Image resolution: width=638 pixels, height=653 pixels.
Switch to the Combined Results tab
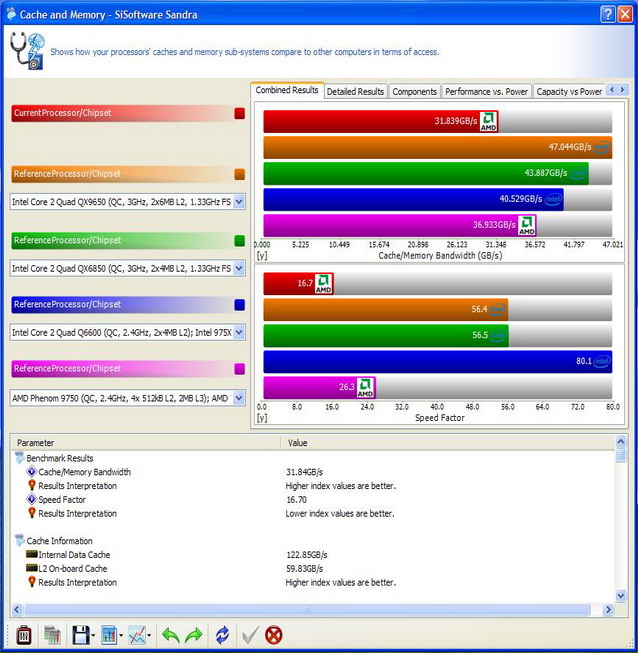pyautogui.click(x=287, y=90)
